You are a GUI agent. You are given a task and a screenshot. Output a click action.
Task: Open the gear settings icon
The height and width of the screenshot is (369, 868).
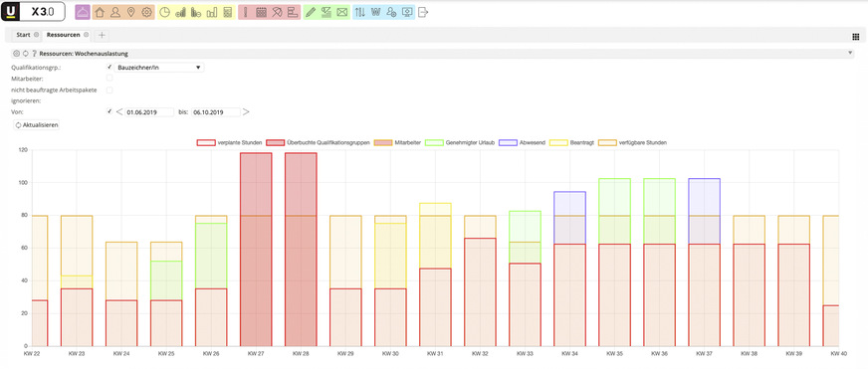click(x=146, y=12)
